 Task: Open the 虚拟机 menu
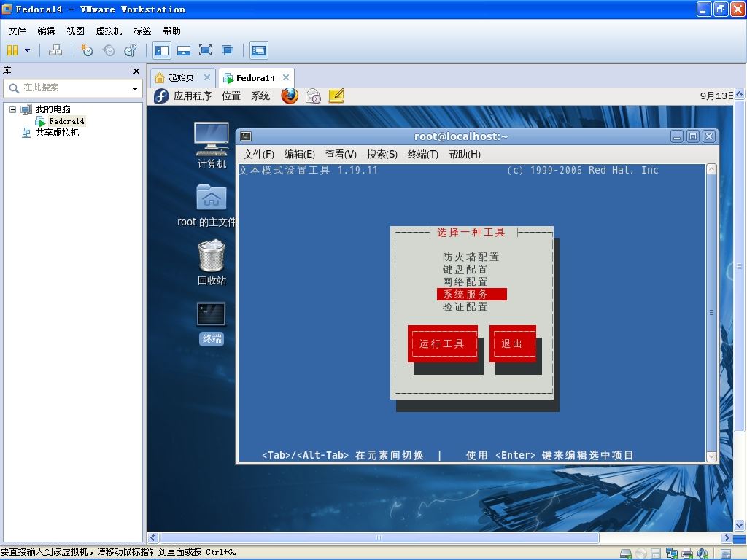109,31
